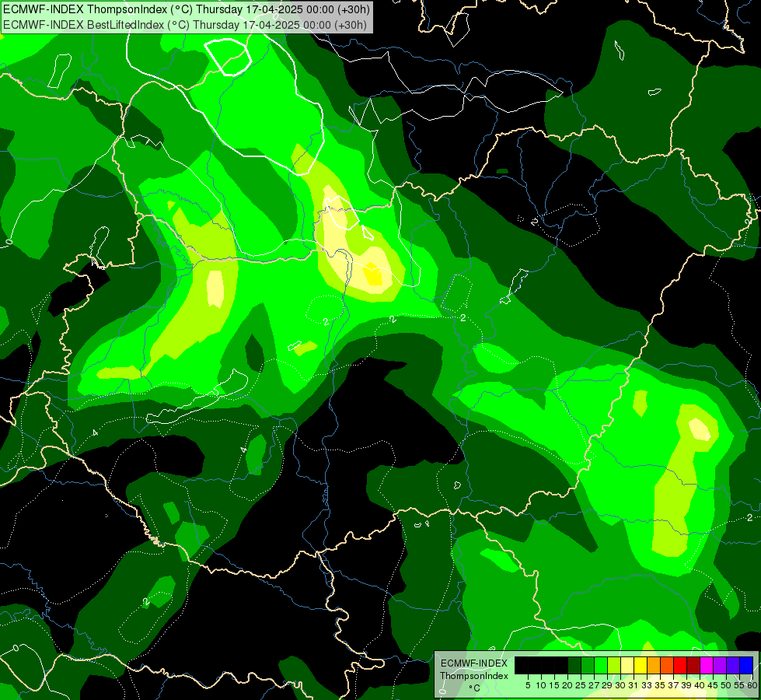Viewport: 761px width, 700px height.
Task: Click the legend tick value 30
Action: click(x=620, y=685)
